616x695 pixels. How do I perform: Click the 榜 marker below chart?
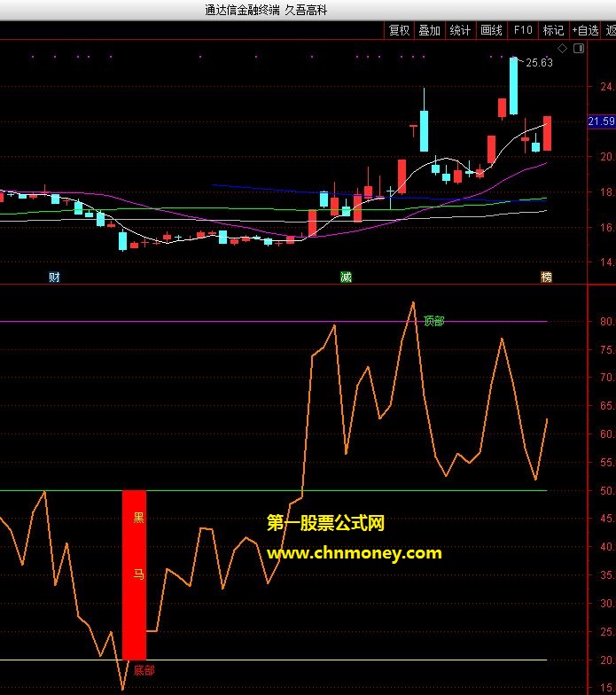point(547,277)
